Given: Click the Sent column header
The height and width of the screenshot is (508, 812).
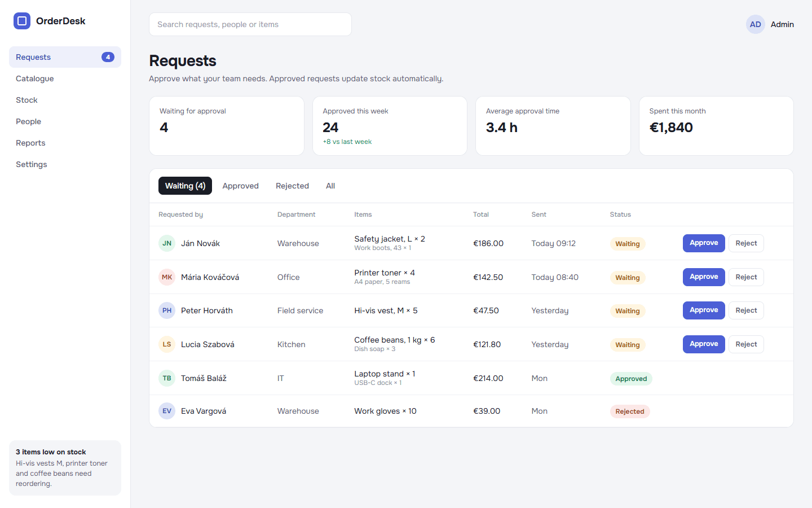Looking at the screenshot, I should pos(539,214).
